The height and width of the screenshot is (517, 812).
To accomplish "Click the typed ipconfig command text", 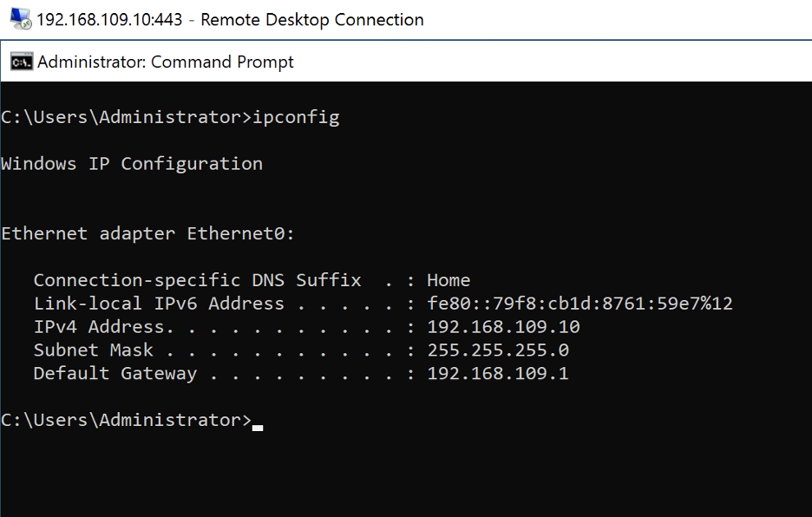I will coord(296,117).
